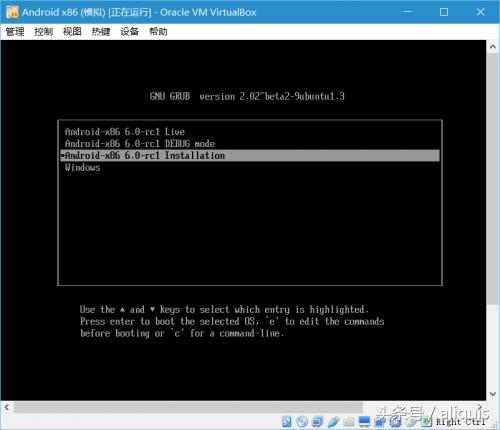The height and width of the screenshot is (430, 500).
Task: Click the Right Ctrl host key label
Action: coord(460,422)
